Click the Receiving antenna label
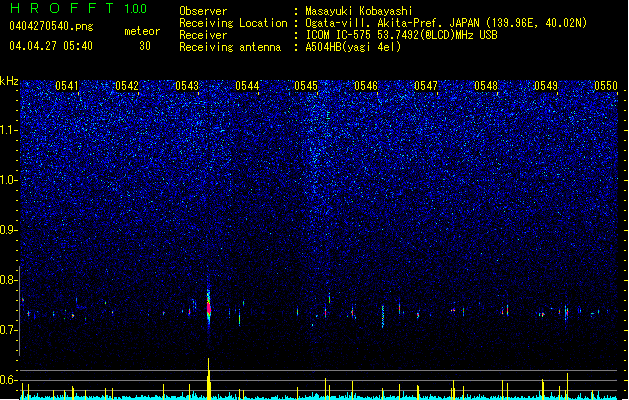This screenshot has height=400, width=629. pos(230,47)
